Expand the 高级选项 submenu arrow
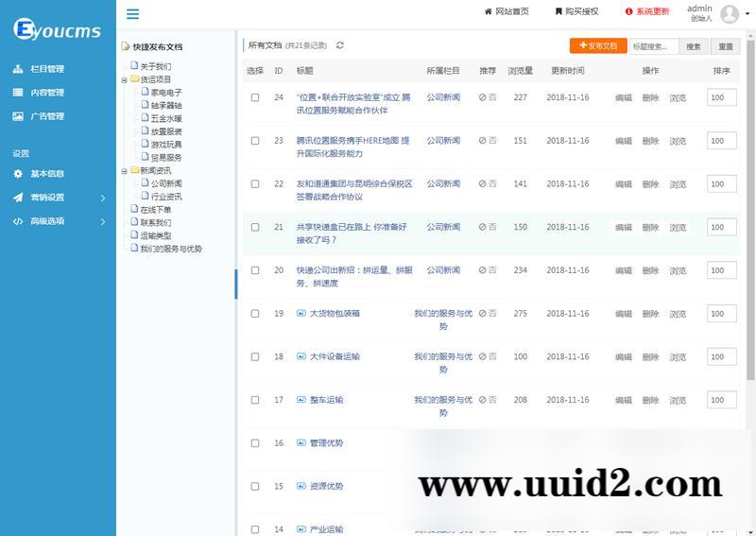 click(x=103, y=221)
